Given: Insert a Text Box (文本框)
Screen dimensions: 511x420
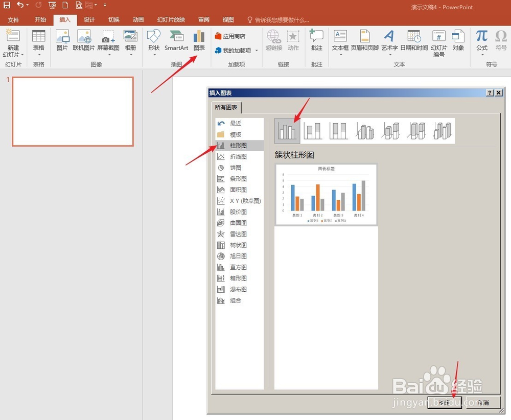Looking at the screenshot, I should click(x=340, y=42).
